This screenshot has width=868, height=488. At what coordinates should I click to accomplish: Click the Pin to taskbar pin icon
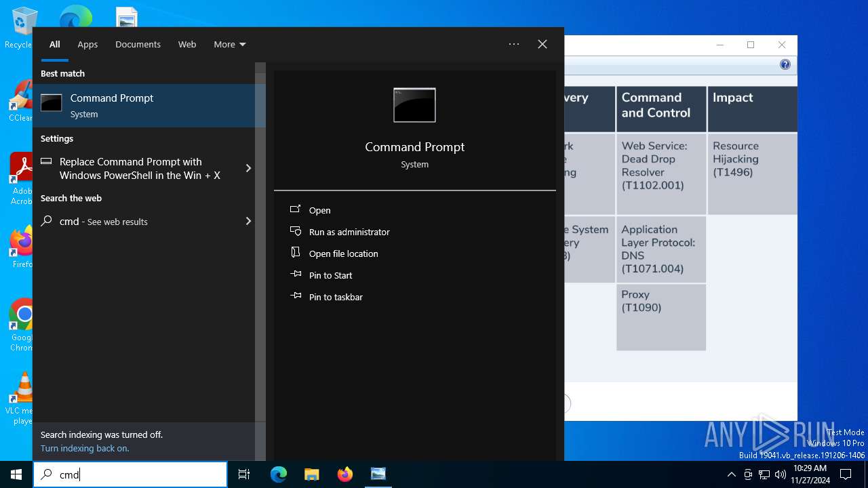tap(296, 296)
